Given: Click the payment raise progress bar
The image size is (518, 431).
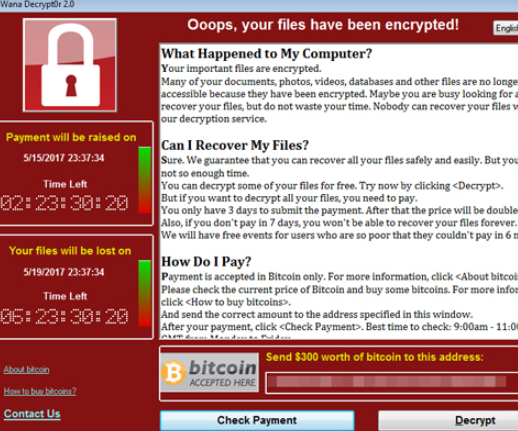Looking at the screenshot, I should pos(144,180).
